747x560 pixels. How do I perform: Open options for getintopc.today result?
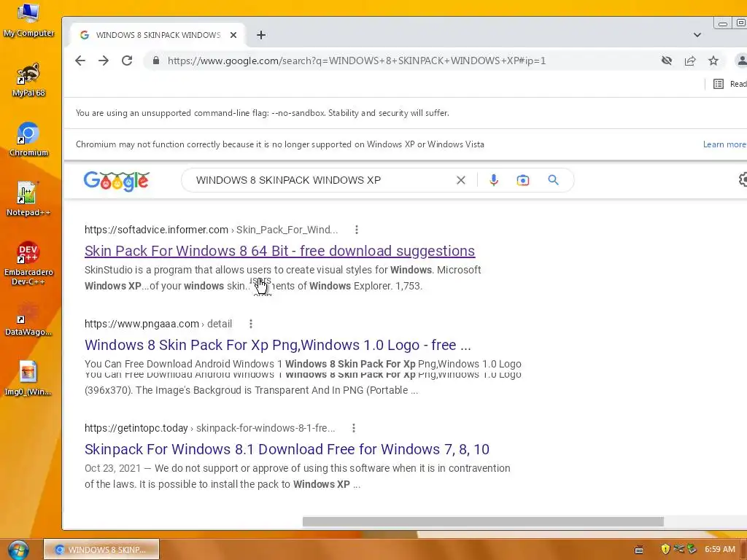tap(354, 428)
